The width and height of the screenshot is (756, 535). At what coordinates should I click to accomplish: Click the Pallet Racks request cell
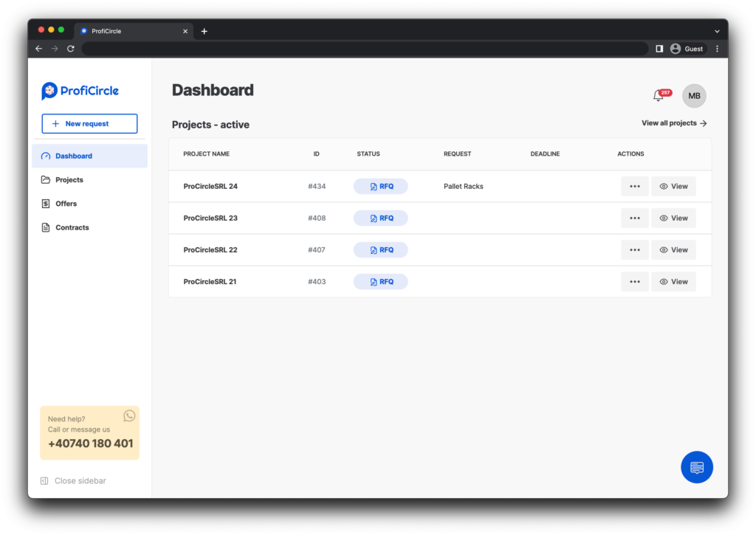[464, 187]
